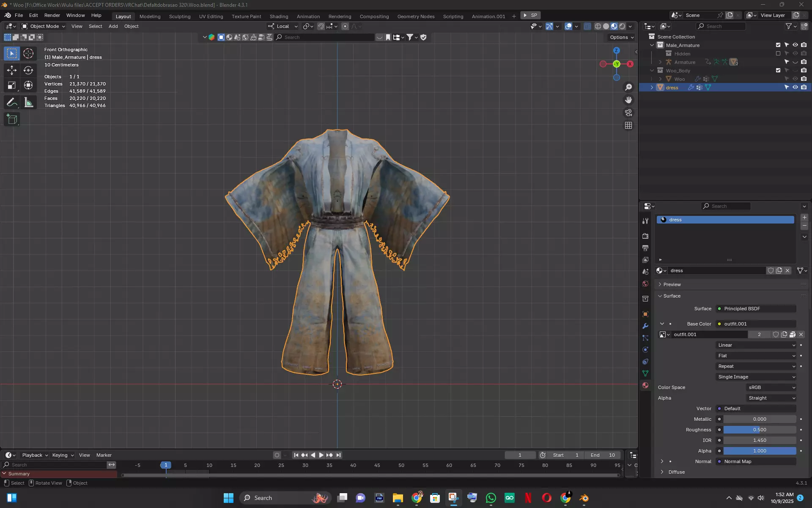This screenshot has width=812, height=508.
Task: Open the Scene properties tab
Action: pos(645,271)
